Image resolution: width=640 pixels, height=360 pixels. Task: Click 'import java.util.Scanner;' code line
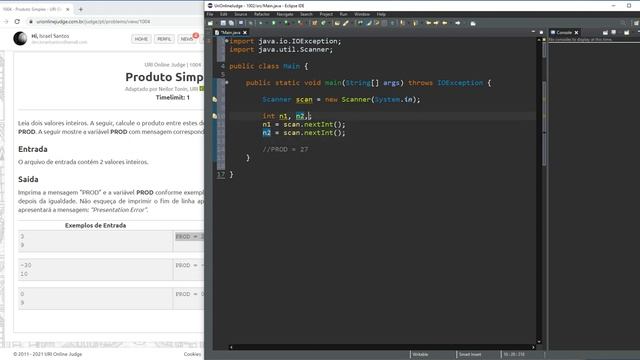pos(281,49)
